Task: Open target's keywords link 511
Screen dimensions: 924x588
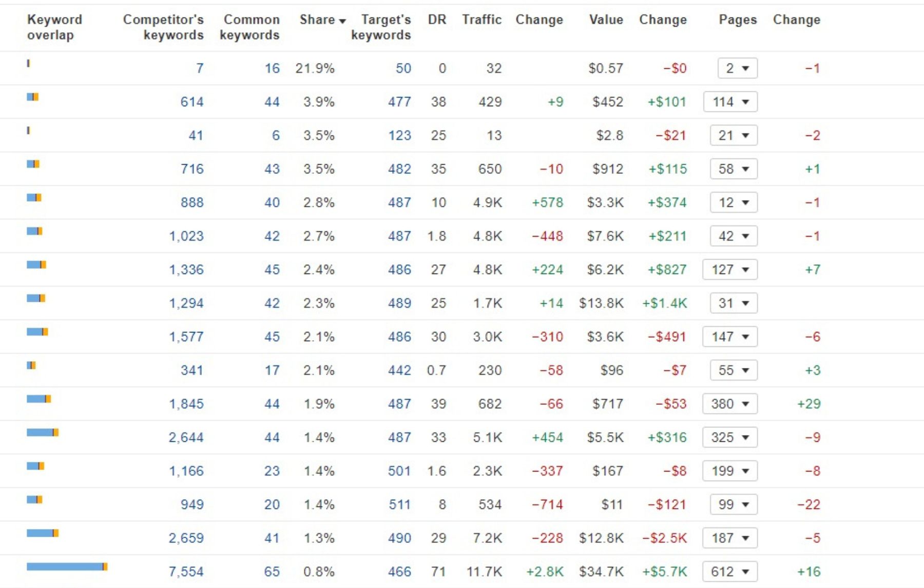Action: [400, 504]
